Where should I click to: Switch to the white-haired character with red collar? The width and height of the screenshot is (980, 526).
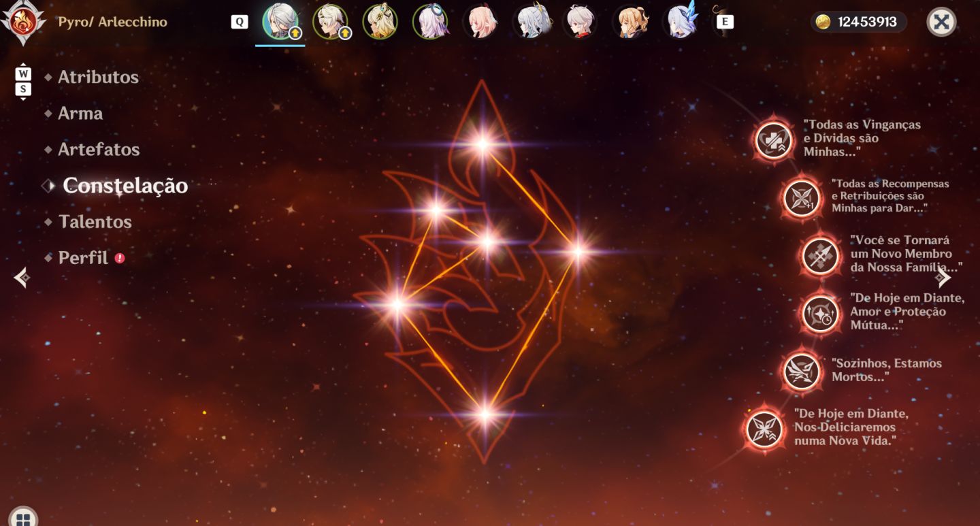581,22
